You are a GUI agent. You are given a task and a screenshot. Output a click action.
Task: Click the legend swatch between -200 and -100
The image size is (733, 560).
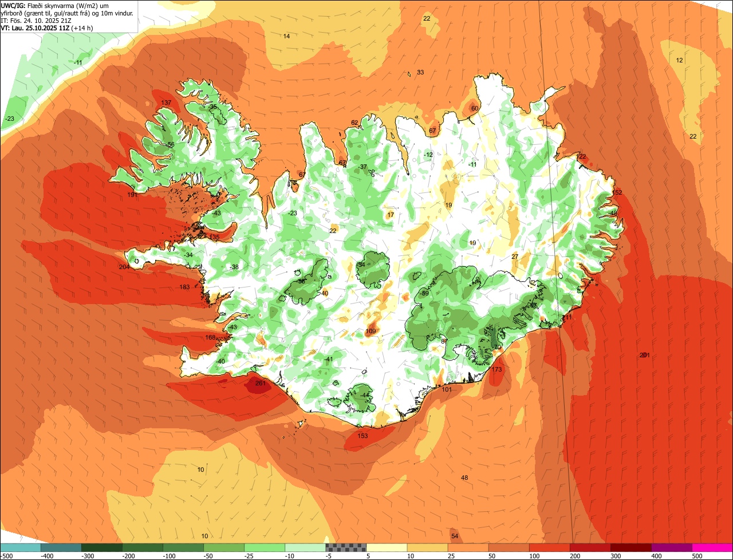(143, 547)
